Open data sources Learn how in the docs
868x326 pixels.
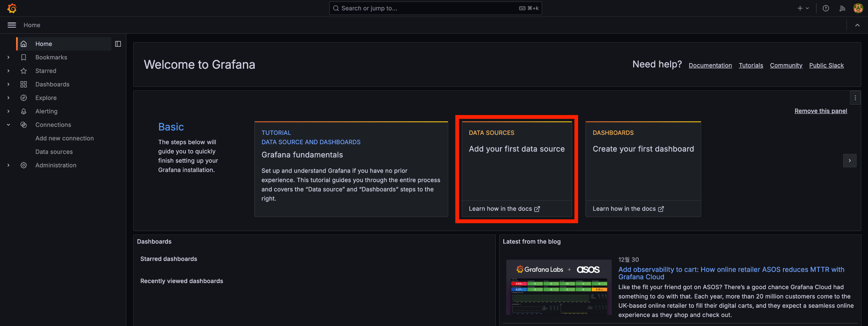coord(504,209)
